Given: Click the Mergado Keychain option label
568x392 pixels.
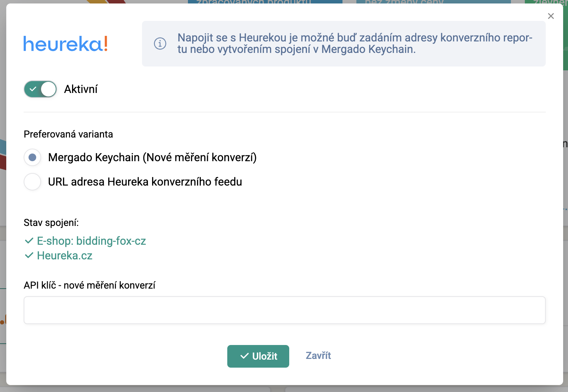Looking at the screenshot, I should point(152,157).
